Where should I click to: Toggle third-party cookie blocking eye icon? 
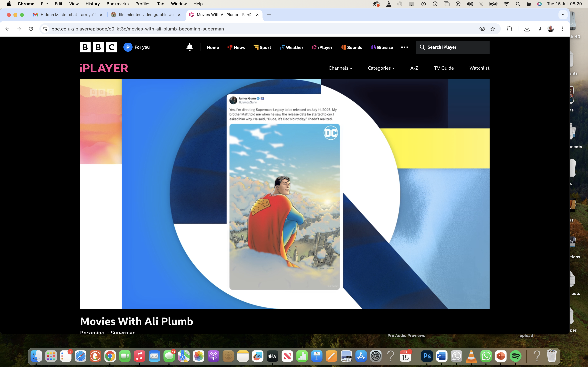coord(482,29)
